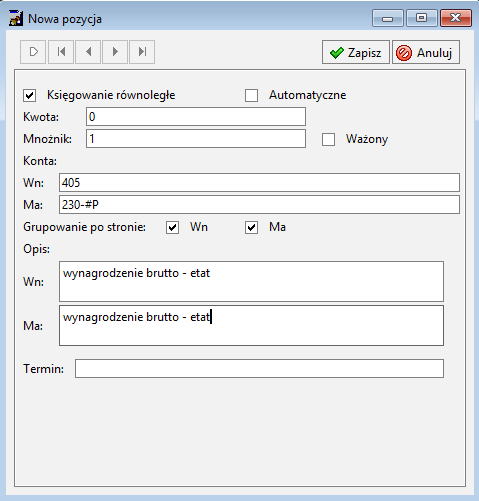Tick the Ważony checkbox
This screenshot has width=479, height=501.
[328, 139]
